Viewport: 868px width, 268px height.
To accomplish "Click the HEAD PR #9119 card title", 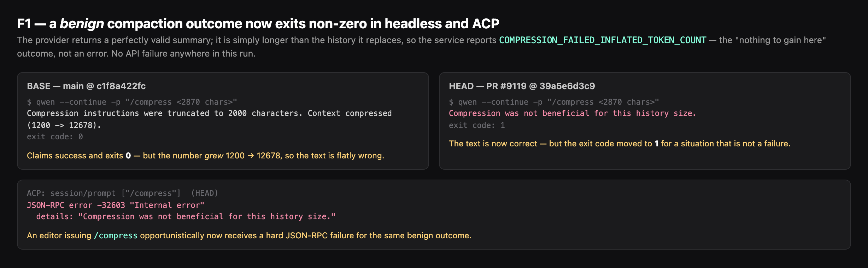I will pyautogui.click(x=522, y=86).
